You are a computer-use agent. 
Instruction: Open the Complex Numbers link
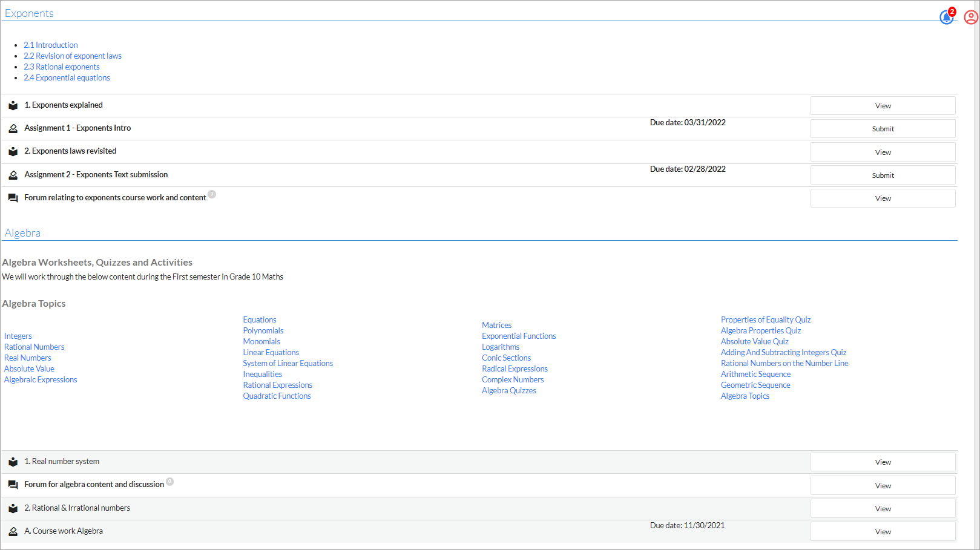click(513, 380)
